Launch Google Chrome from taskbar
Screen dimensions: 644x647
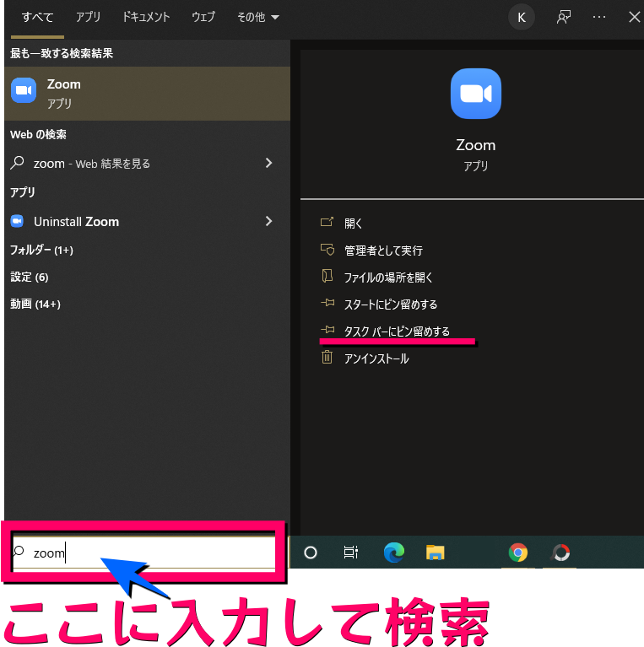click(x=518, y=552)
